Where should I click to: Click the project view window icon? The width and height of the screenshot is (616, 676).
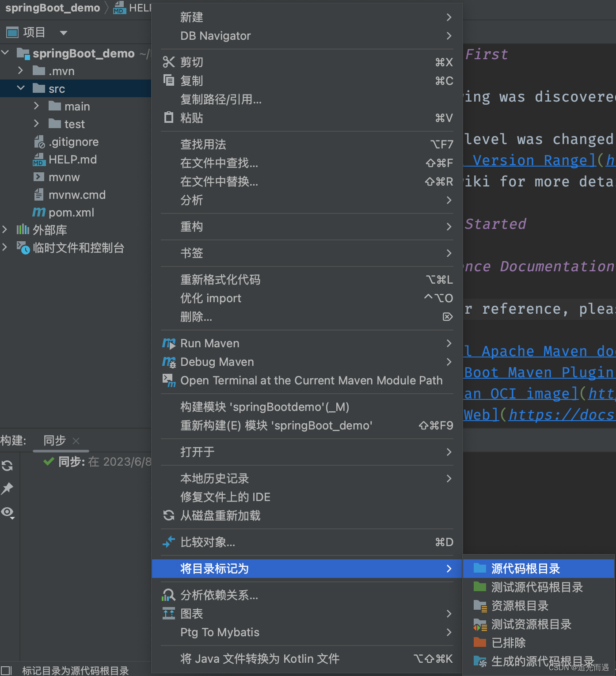point(12,32)
